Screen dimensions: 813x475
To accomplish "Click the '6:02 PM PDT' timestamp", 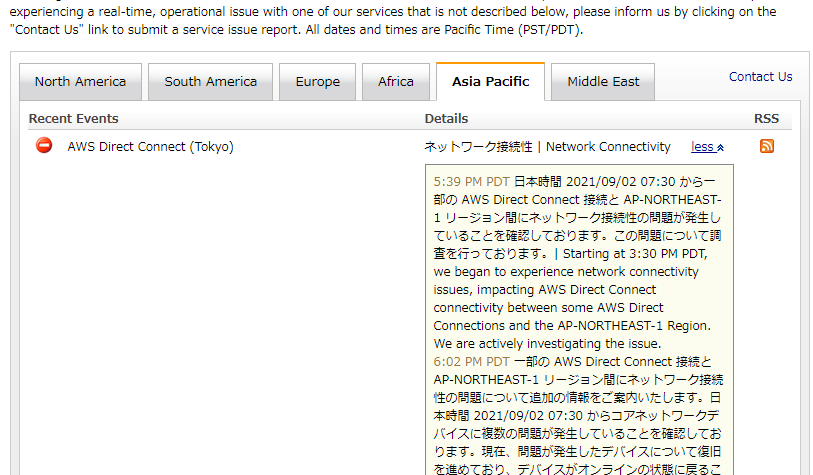I will [471, 361].
